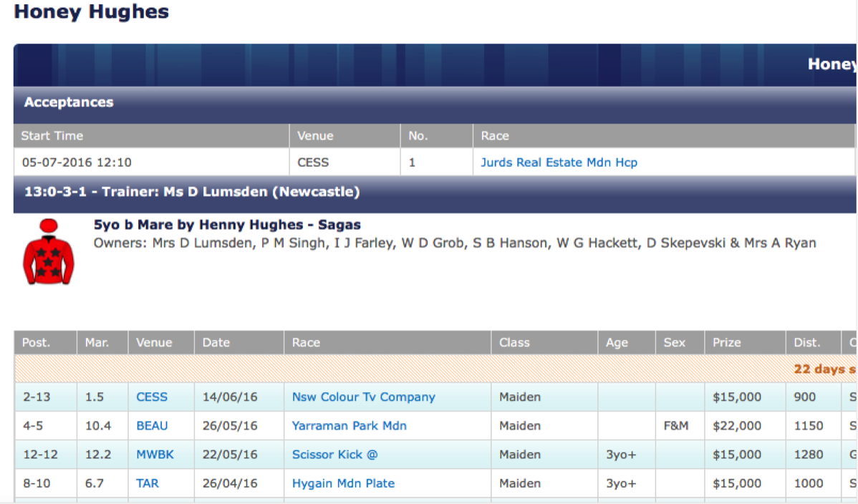Image resolution: width=858 pixels, height=504 pixels.
Task: Open the MWBK venue link
Action: click(x=155, y=455)
